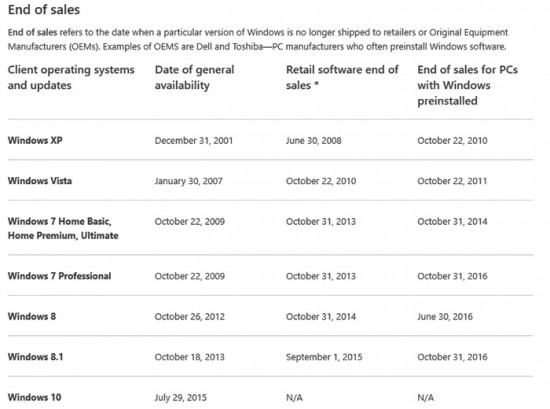Click Client operating systems and updates header
Viewport: 550px width, 409px height.
pos(71,78)
